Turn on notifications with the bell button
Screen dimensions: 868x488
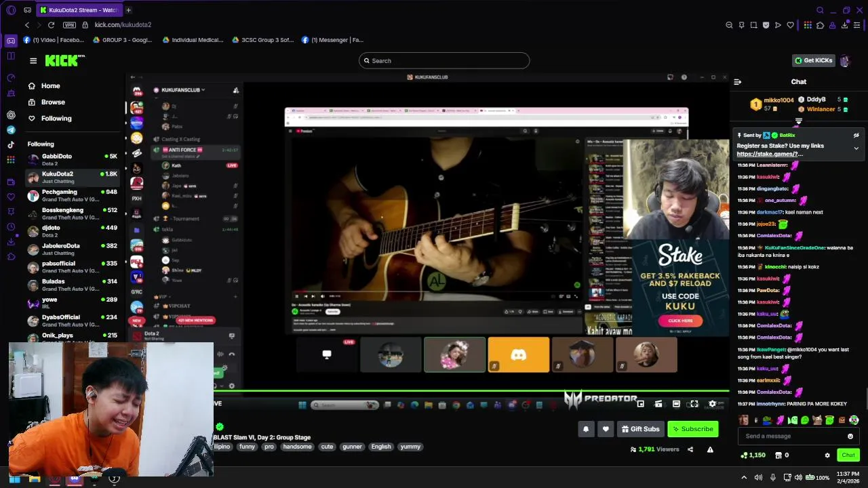(586, 429)
